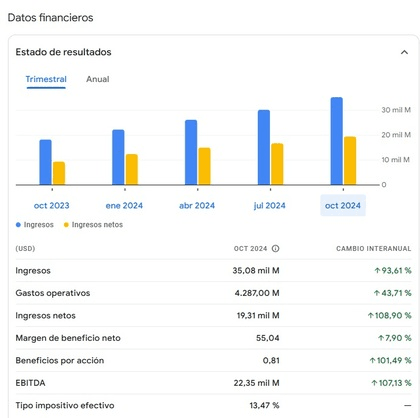Select the highlighted oct 2024 quarter

click(x=343, y=205)
